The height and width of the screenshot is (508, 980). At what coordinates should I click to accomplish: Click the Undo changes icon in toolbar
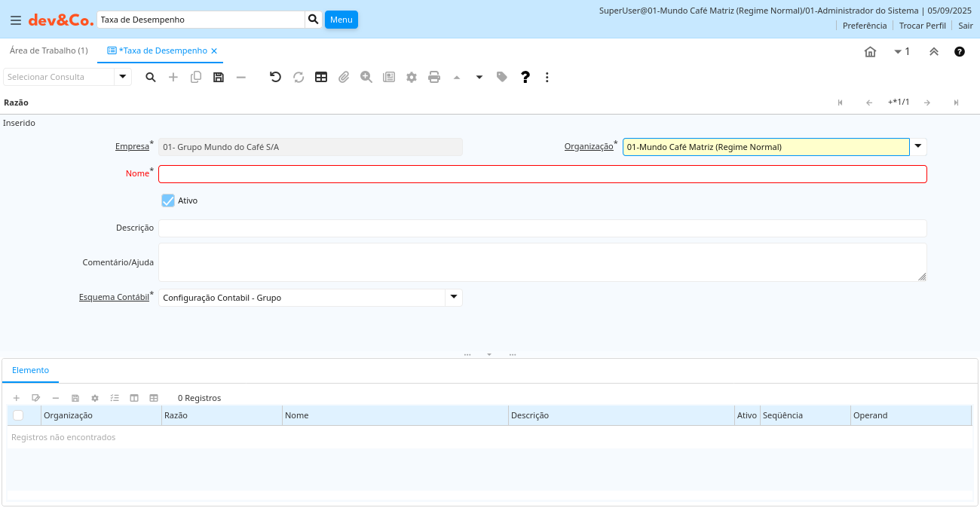coord(275,77)
